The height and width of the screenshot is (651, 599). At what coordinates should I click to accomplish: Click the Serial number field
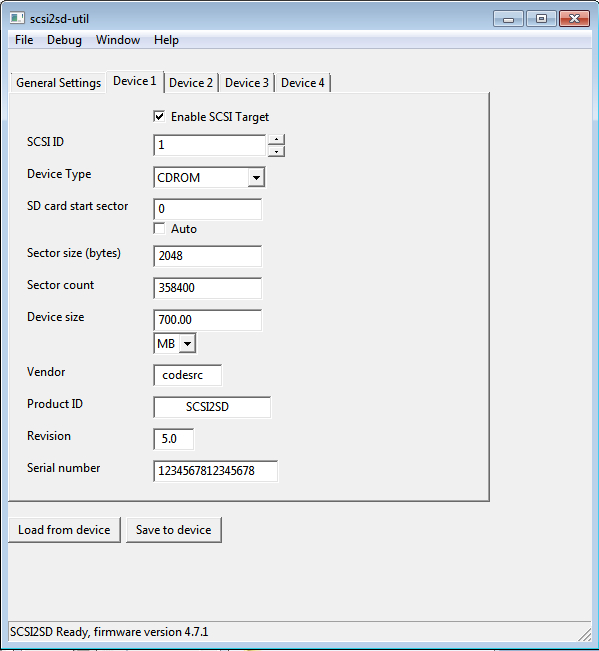[215, 471]
